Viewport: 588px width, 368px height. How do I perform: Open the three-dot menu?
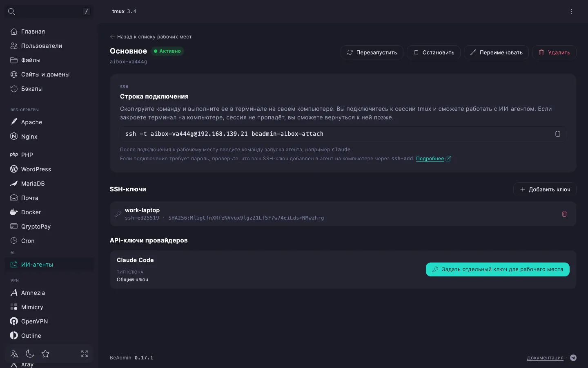pyautogui.click(x=571, y=11)
